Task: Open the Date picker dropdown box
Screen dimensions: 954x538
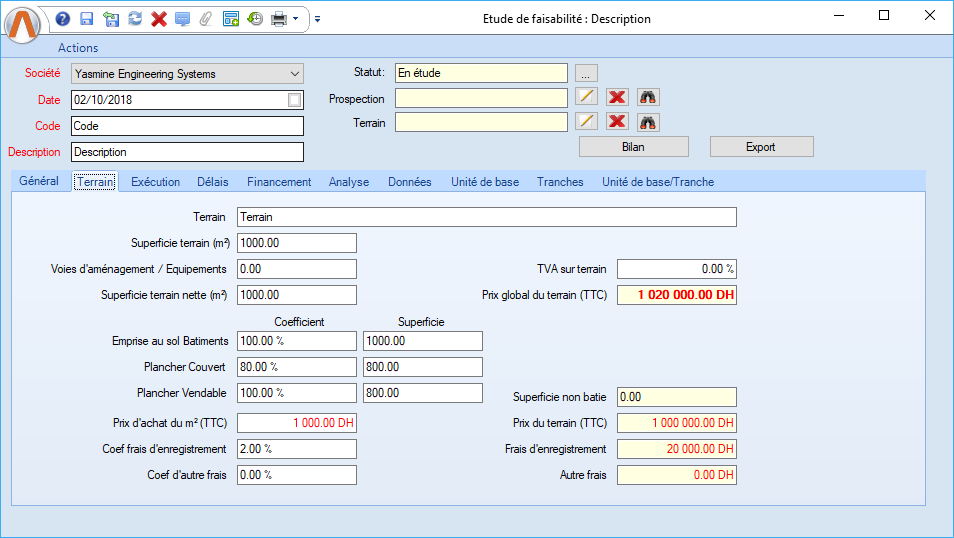Action: pyautogui.click(x=294, y=100)
